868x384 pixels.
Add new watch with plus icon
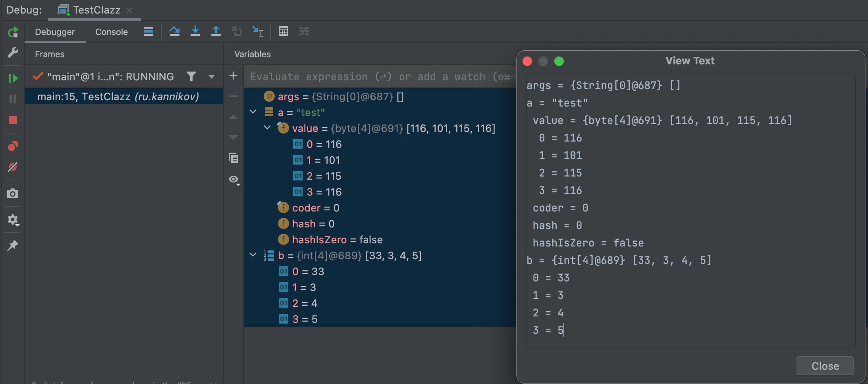click(x=233, y=76)
